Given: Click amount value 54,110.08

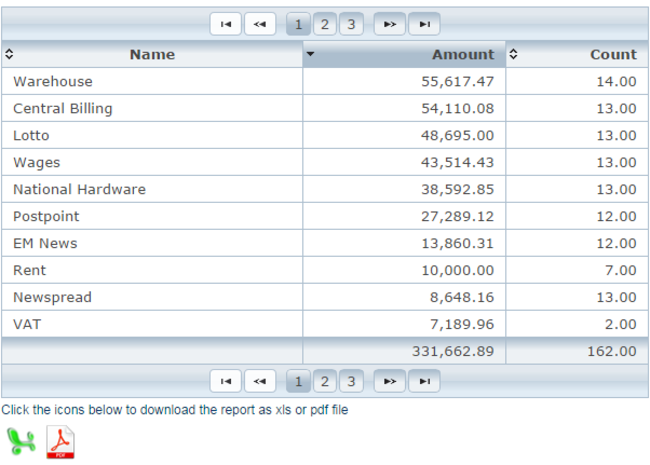Looking at the screenshot, I should (458, 109).
